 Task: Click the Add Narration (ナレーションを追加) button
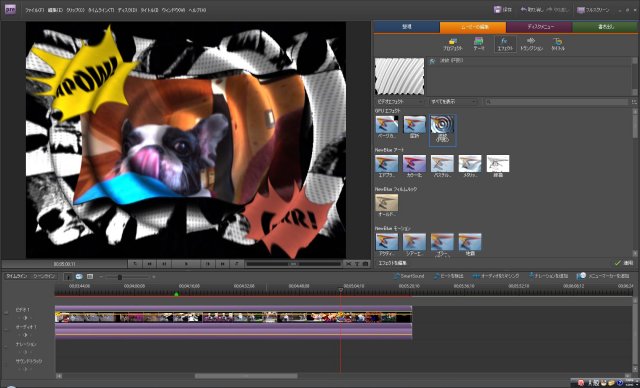[x=548, y=276]
